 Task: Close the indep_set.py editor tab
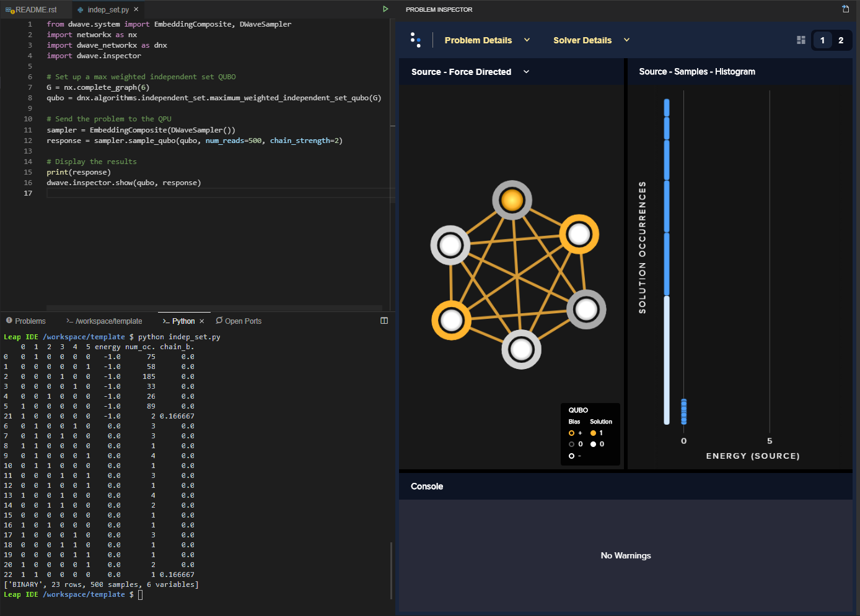136,9
